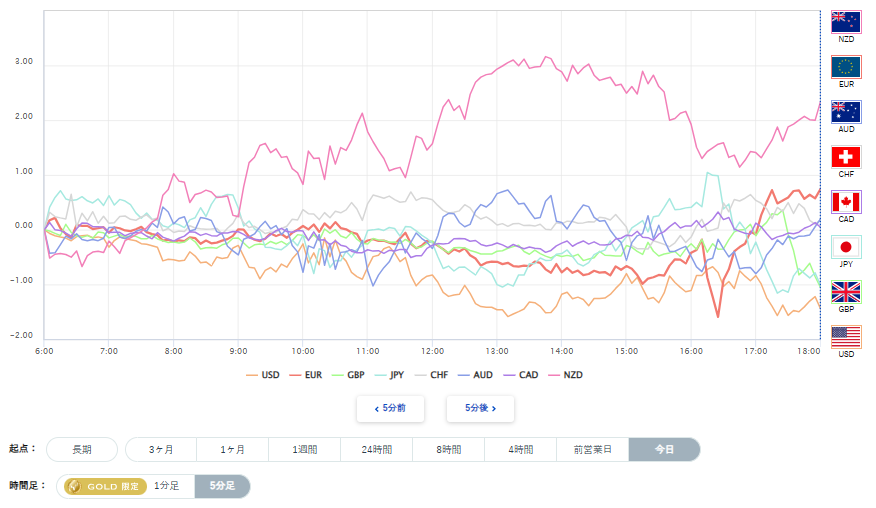Click the 9:00 time axis label

click(238, 351)
